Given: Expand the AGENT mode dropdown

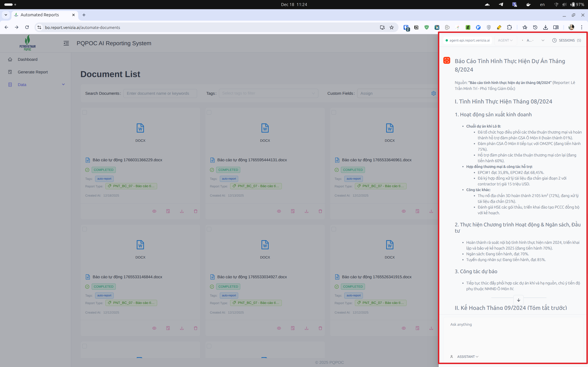Looking at the screenshot, I should click(505, 40).
